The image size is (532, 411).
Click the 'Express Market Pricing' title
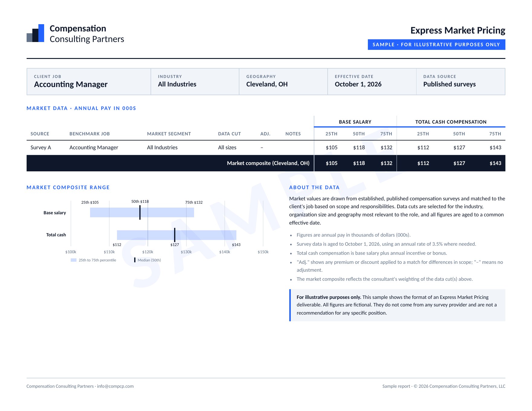click(x=458, y=30)
